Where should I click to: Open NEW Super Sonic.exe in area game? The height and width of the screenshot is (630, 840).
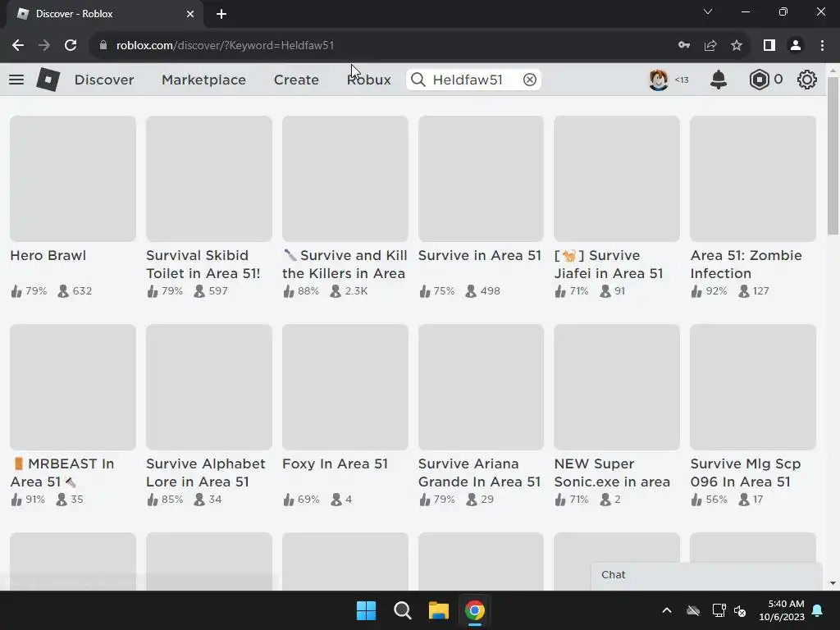click(x=612, y=472)
